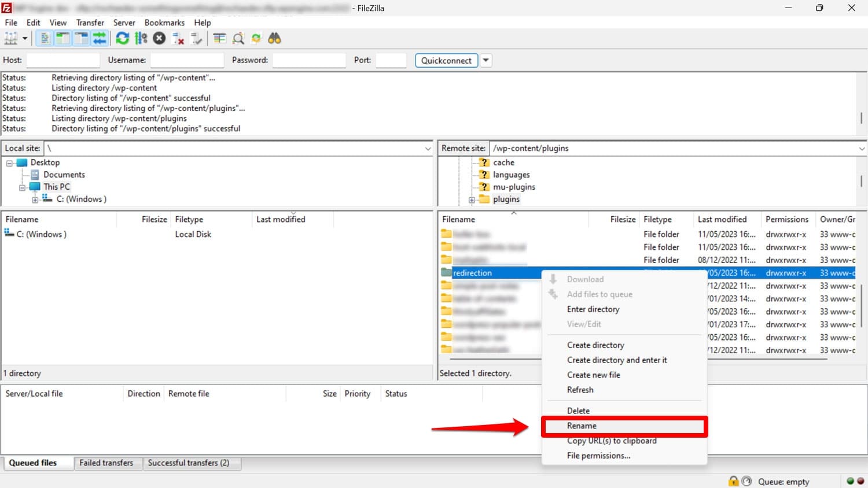Image resolution: width=868 pixels, height=488 pixels.
Task: Open filename filters icon
Action: (219, 39)
